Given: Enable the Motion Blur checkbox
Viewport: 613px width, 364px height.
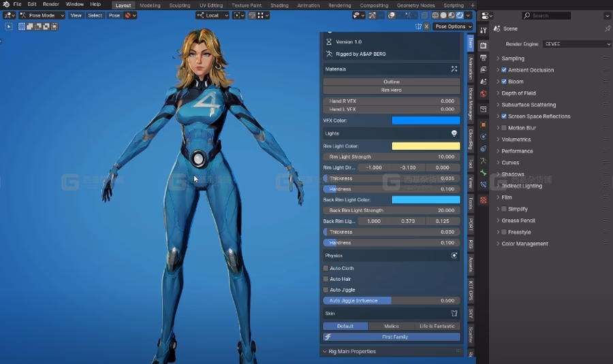Looking at the screenshot, I should click(504, 128).
